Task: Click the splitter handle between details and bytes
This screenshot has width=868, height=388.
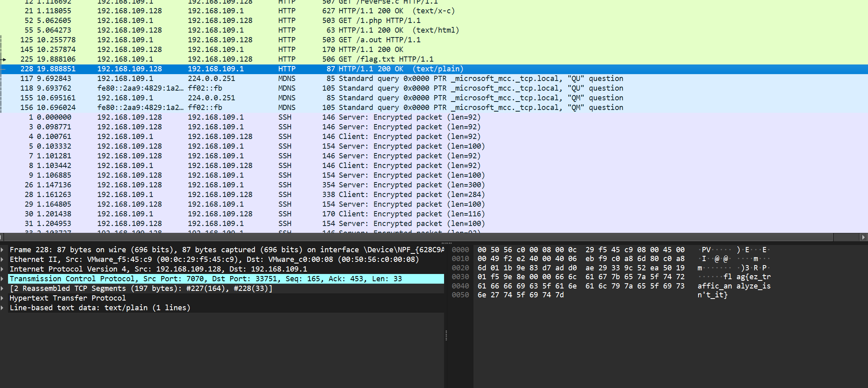Action: (x=446, y=335)
